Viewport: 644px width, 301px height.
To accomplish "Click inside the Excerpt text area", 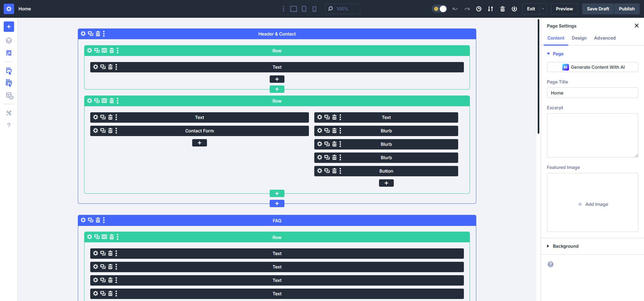I will click(592, 135).
